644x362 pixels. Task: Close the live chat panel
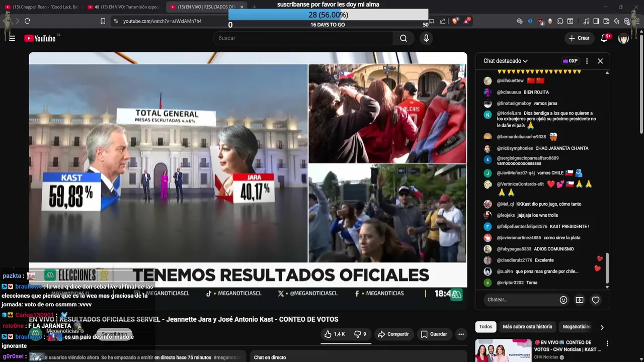tap(600, 61)
